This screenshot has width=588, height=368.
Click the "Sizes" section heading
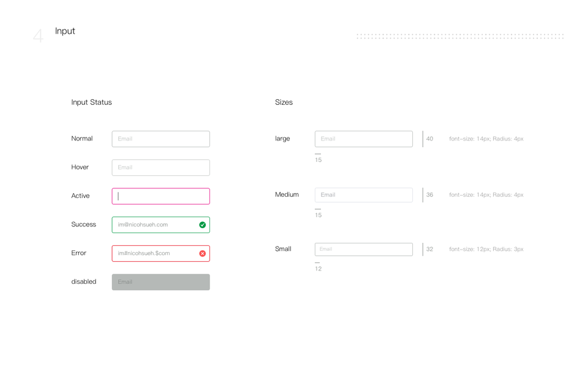tap(284, 102)
